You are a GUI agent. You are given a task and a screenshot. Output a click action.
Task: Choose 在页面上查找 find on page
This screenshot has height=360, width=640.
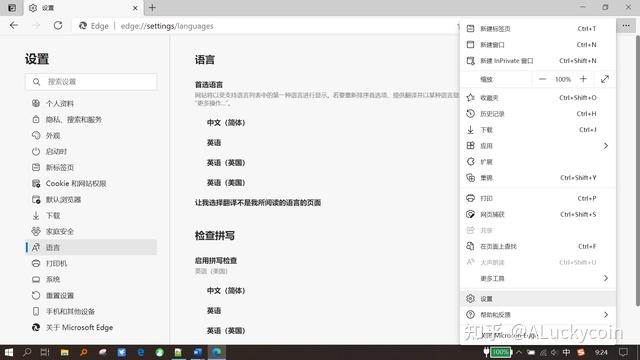pyautogui.click(x=538, y=246)
